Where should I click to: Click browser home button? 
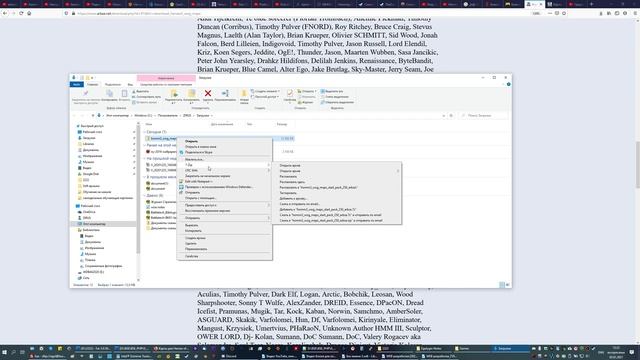pyautogui.click(x=29, y=13)
